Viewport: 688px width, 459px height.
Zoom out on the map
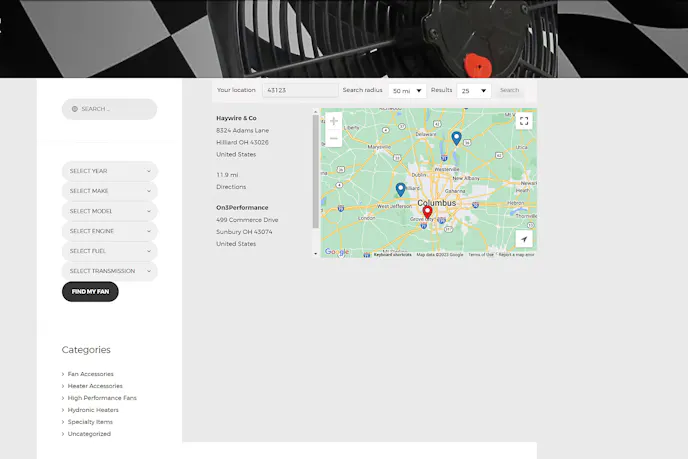coord(334,138)
